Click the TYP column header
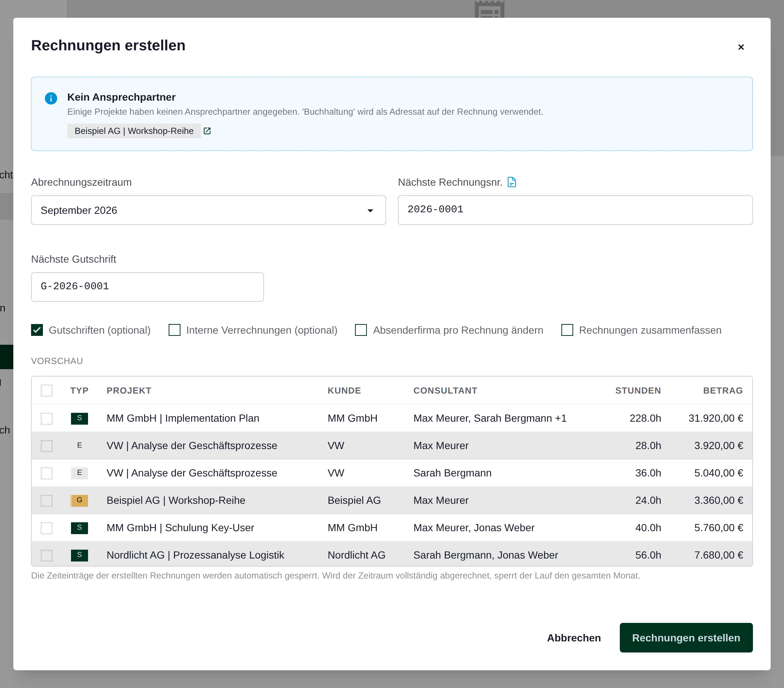Image resolution: width=784 pixels, height=688 pixels. click(x=79, y=391)
